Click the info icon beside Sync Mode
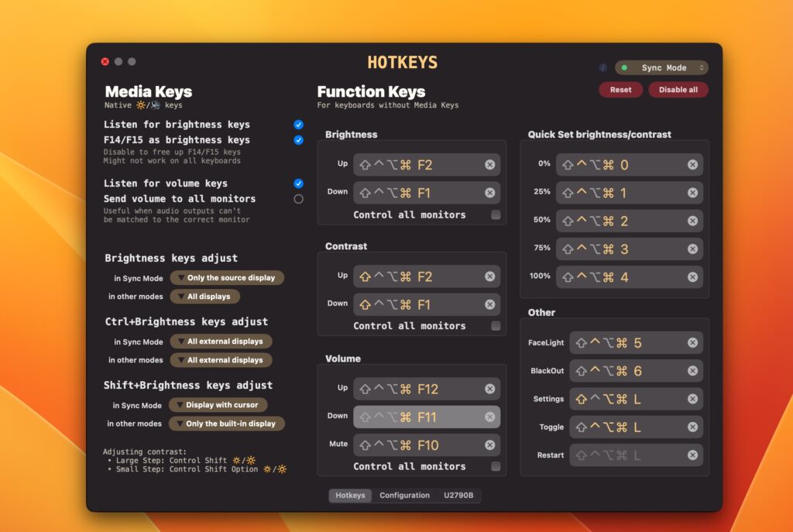This screenshot has height=532, width=793. coord(603,68)
